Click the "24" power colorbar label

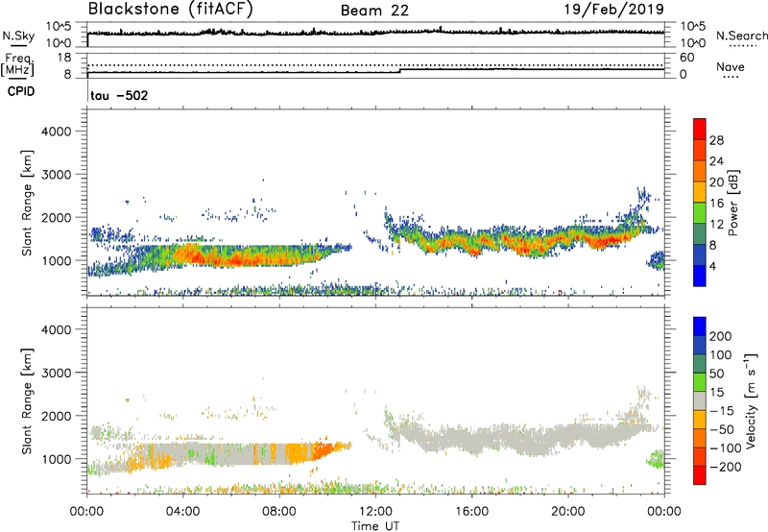click(x=716, y=161)
